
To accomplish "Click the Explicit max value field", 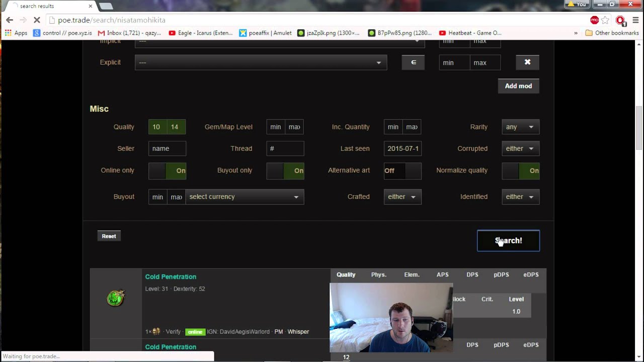I will pyautogui.click(x=485, y=62).
